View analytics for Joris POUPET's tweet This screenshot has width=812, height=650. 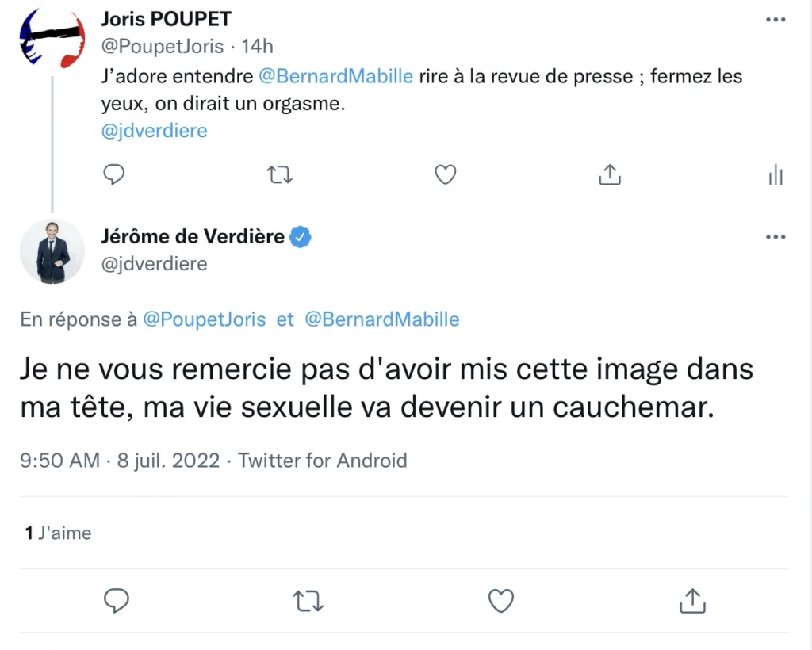(x=775, y=176)
